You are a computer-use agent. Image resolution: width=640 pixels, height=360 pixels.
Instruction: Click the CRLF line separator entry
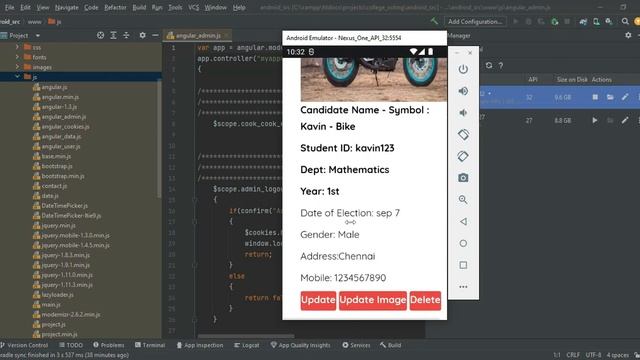[x=573, y=355]
